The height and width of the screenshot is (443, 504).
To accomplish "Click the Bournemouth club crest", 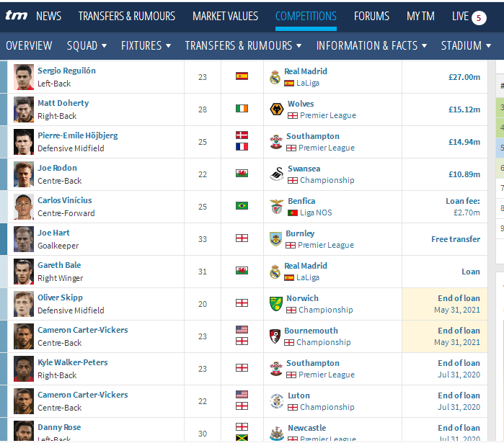I will click(275, 336).
